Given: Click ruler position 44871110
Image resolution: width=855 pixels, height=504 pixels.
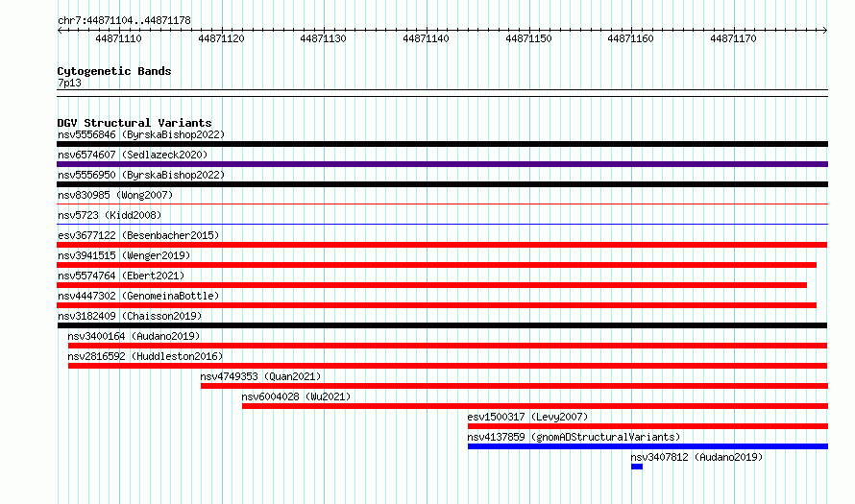Looking at the screenshot, I should point(118,38).
